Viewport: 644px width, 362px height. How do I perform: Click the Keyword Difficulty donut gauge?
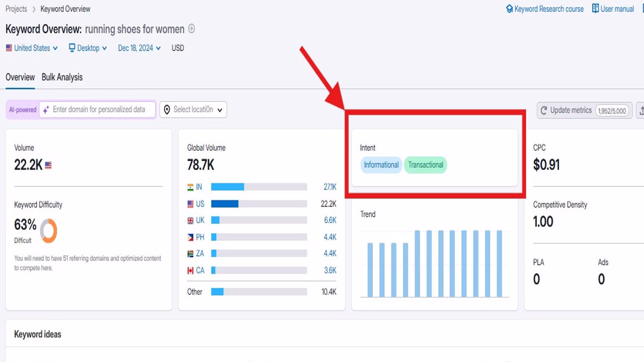click(x=49, y=230)
